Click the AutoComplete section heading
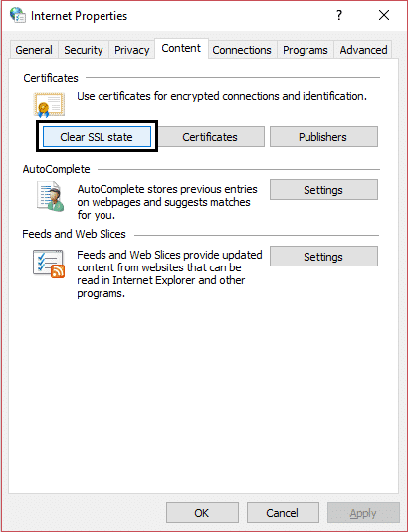Viewport: 408px width, 532px height. click(57, 169)
